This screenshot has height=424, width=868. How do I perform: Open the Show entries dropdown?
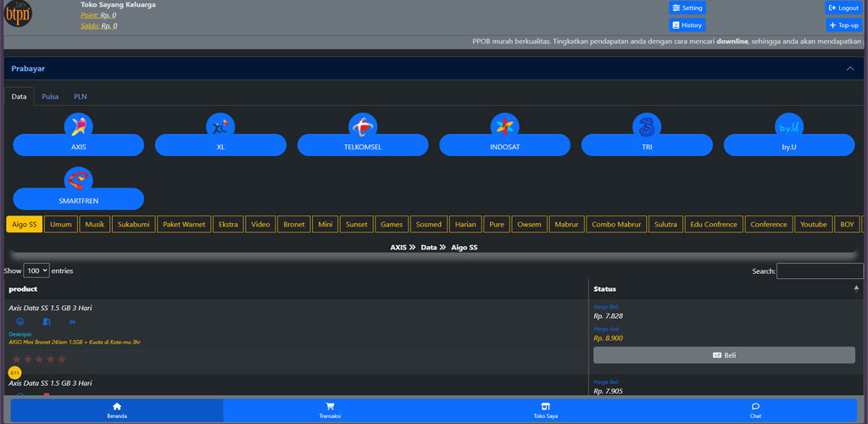[x=36, y=271]
